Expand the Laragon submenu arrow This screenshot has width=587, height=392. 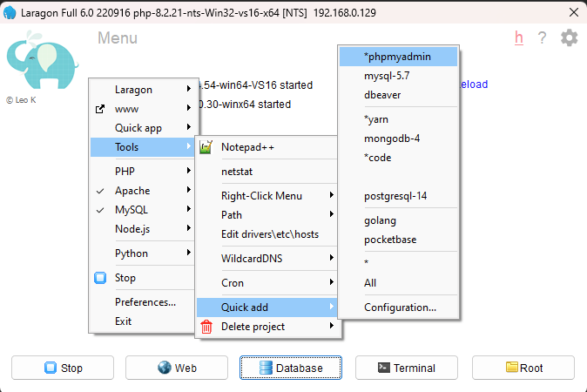click(x=189, y=89)
